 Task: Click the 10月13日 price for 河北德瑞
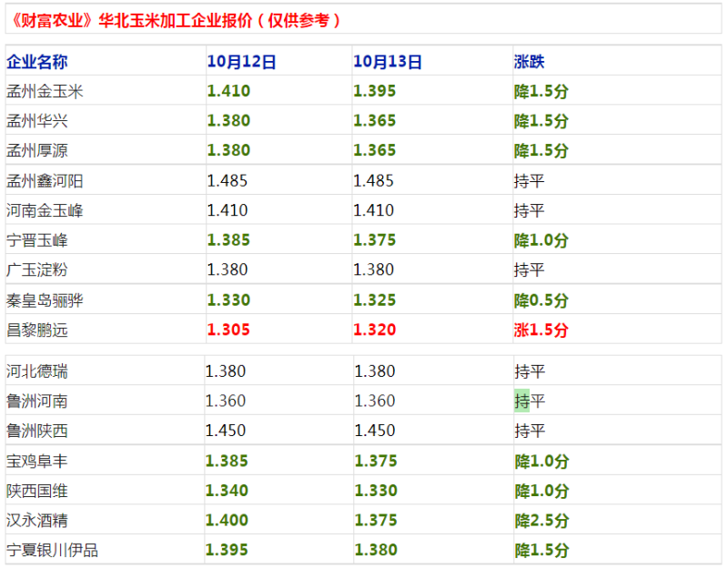click(375, 371)
